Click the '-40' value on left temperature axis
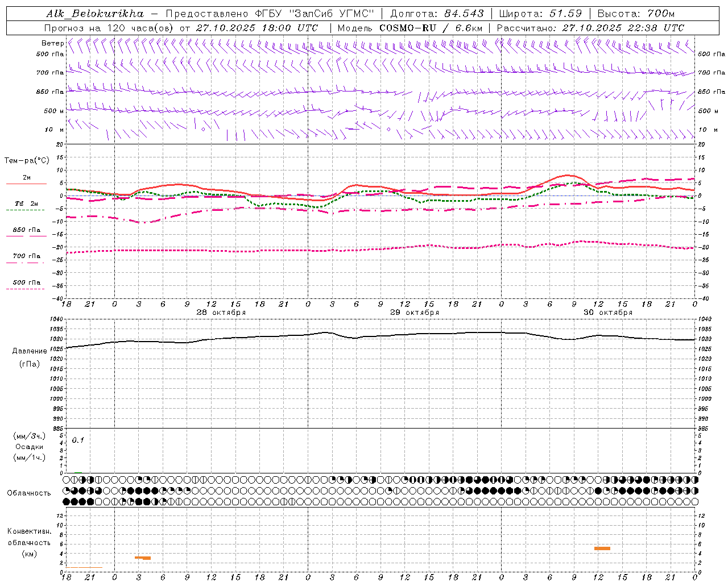 point(59,298)
